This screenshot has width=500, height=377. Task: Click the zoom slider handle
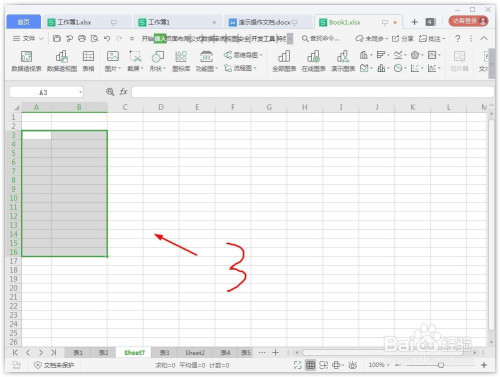point(441,365)
